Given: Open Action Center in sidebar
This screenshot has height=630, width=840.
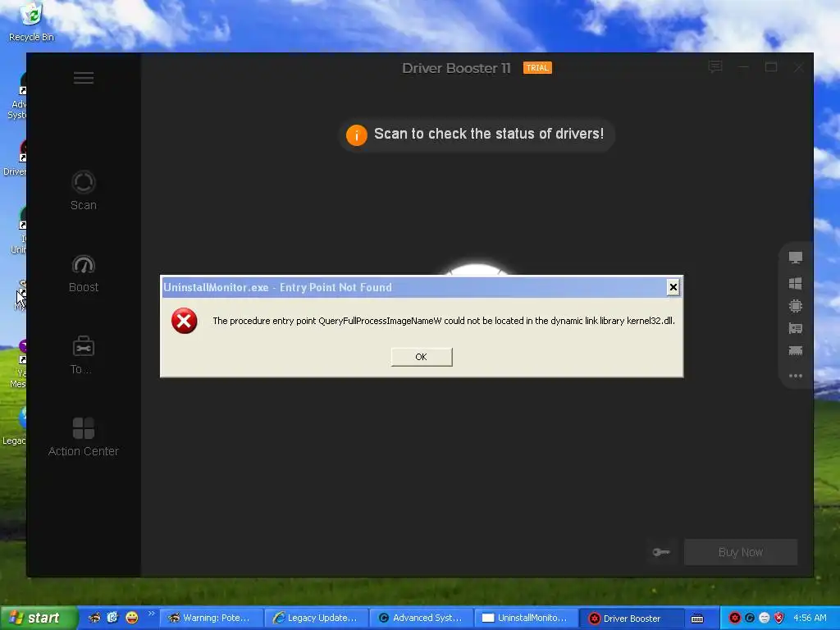Looking at the screenshot, I should coord(84,437).
